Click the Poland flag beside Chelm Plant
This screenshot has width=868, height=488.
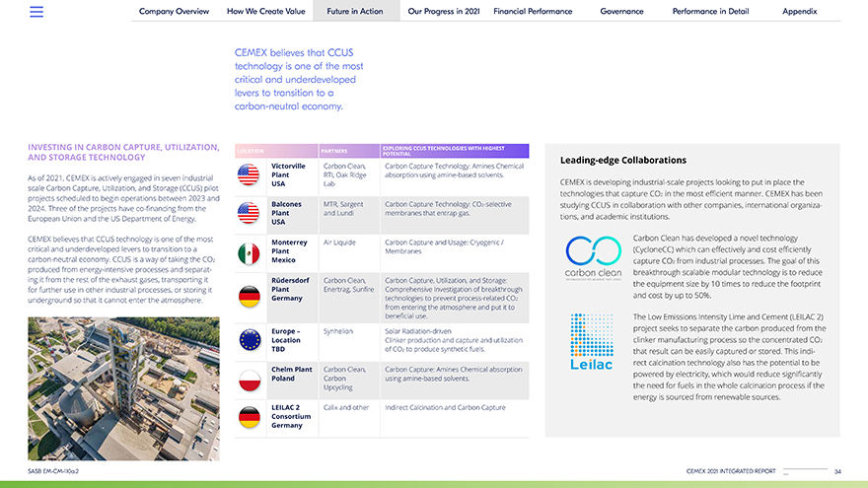(x=250, y=379)
